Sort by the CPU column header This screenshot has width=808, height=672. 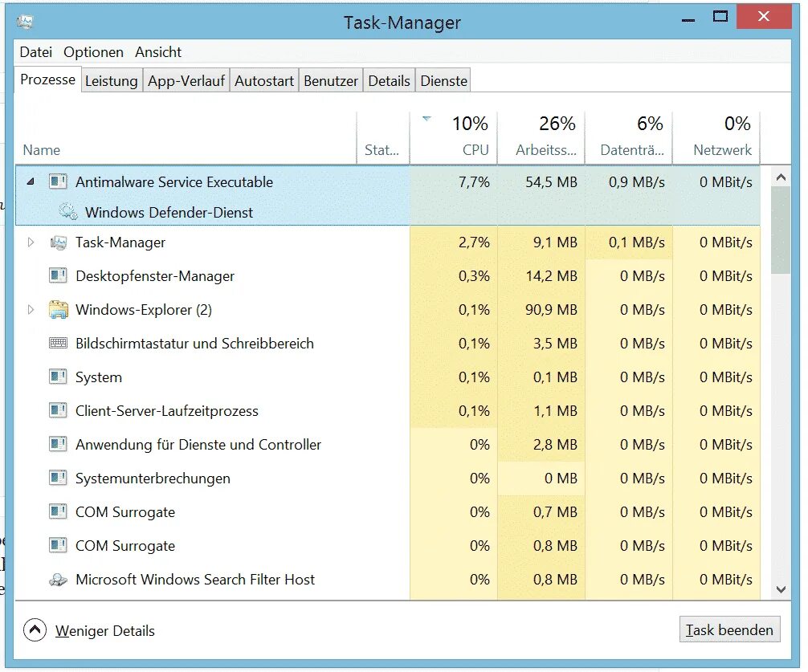pyautogui.click(x=454, y=138)
